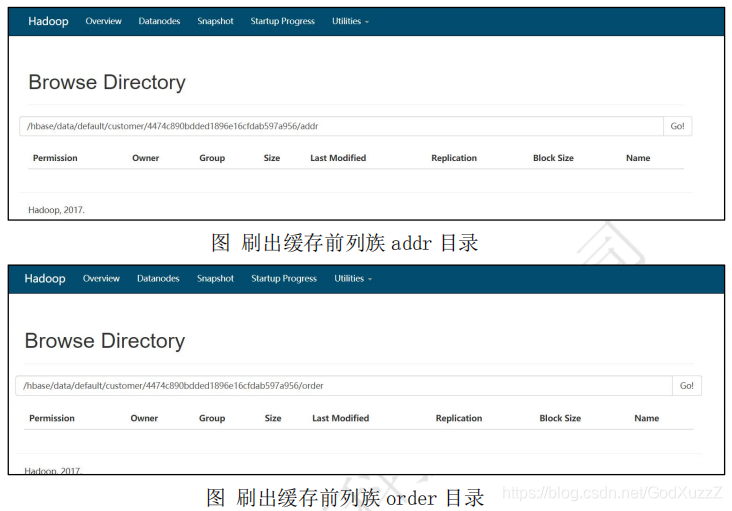Open Overview in the addr directory navbar
Image resolution: width=732 pixels, height=511 pixels.
103,21
